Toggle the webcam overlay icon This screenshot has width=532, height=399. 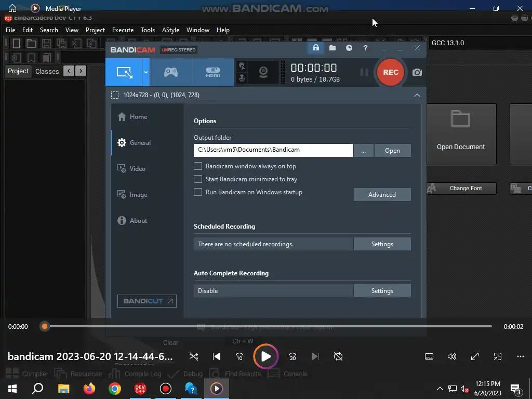pyautogui.click(x=263, y=72)
